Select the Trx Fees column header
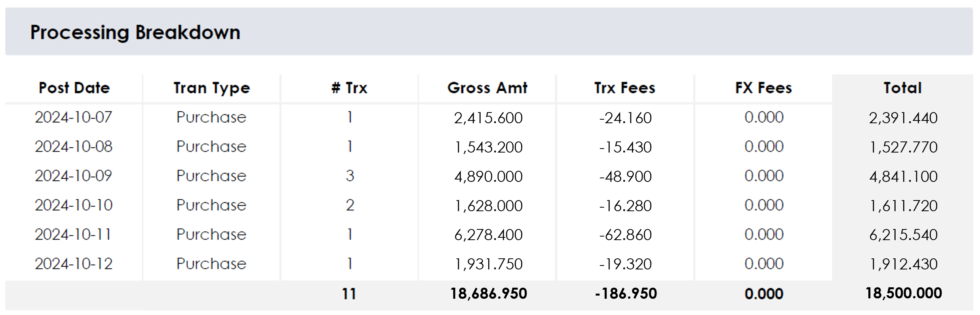 coord(625,88)
